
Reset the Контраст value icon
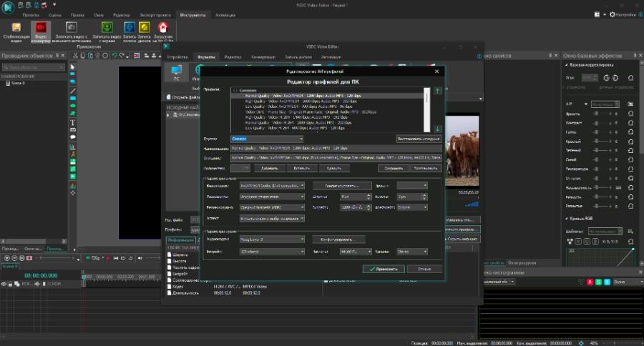pyautogui.click(x=630, y=123)
